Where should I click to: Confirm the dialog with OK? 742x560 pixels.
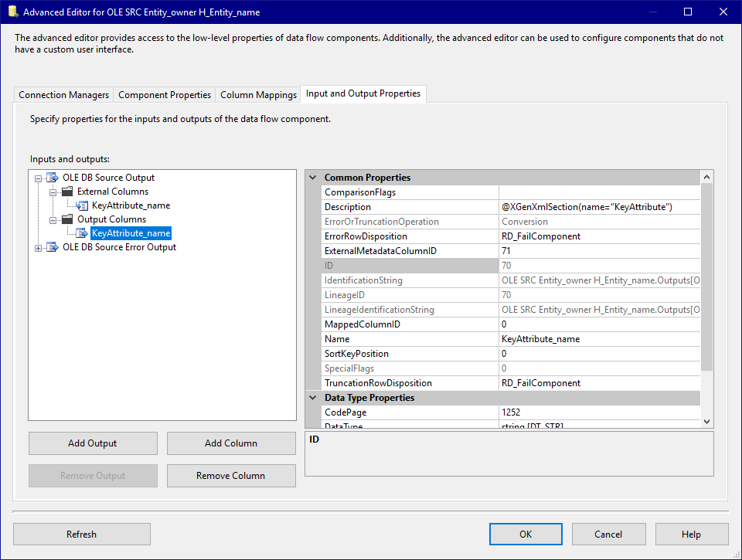click(526, 534)
